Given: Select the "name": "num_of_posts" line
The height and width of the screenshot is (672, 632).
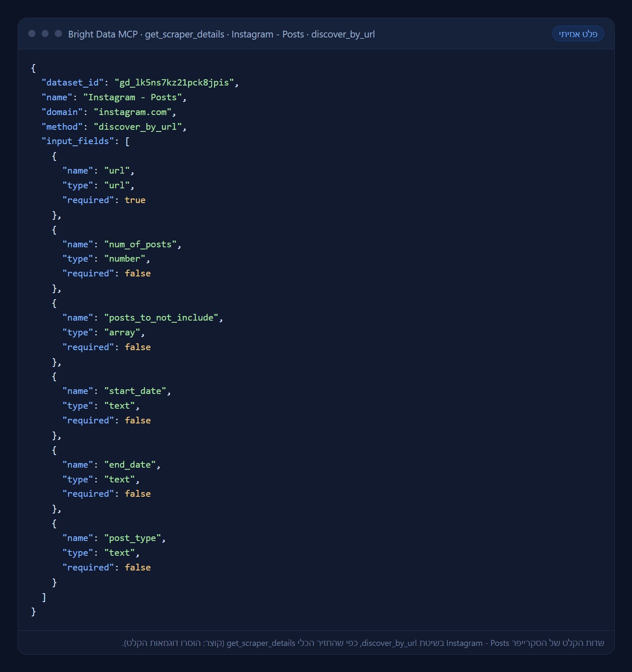Looking at the screenshot, I should click(x=122, y=244).
